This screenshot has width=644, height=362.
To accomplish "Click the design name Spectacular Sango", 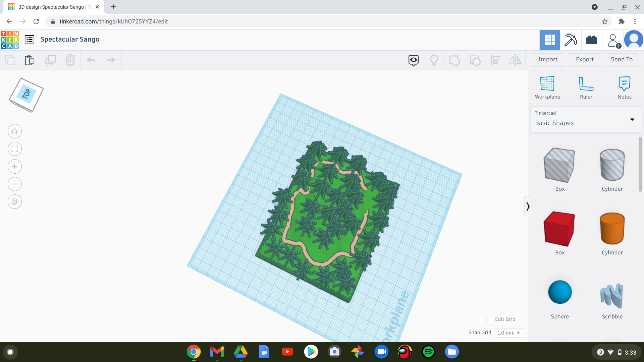I will pos(70,39).
